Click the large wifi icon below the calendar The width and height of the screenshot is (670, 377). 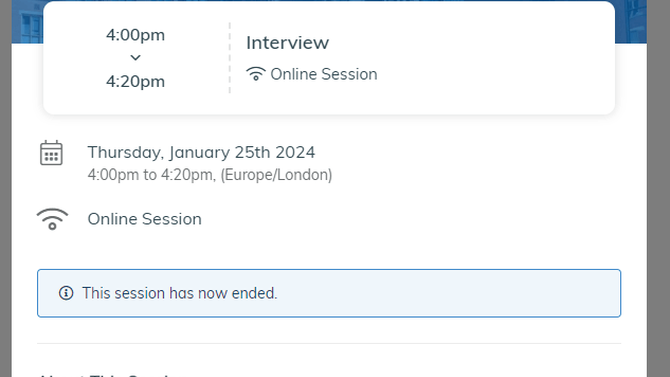pyautogui.click(x=52, y=219)
